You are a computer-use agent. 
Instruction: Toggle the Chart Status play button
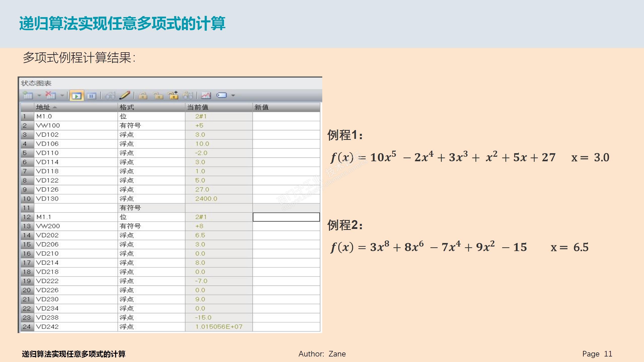(77, 96)
